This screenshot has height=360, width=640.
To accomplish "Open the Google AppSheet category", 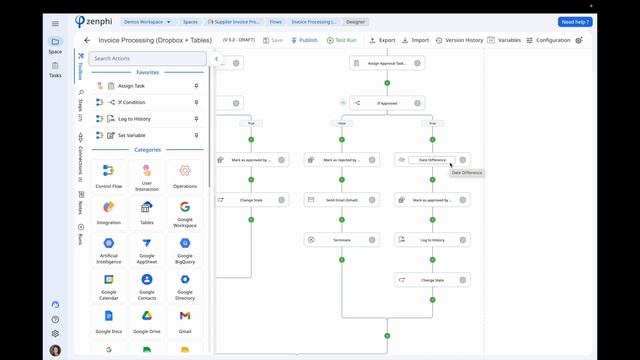I will coord(147,250).
